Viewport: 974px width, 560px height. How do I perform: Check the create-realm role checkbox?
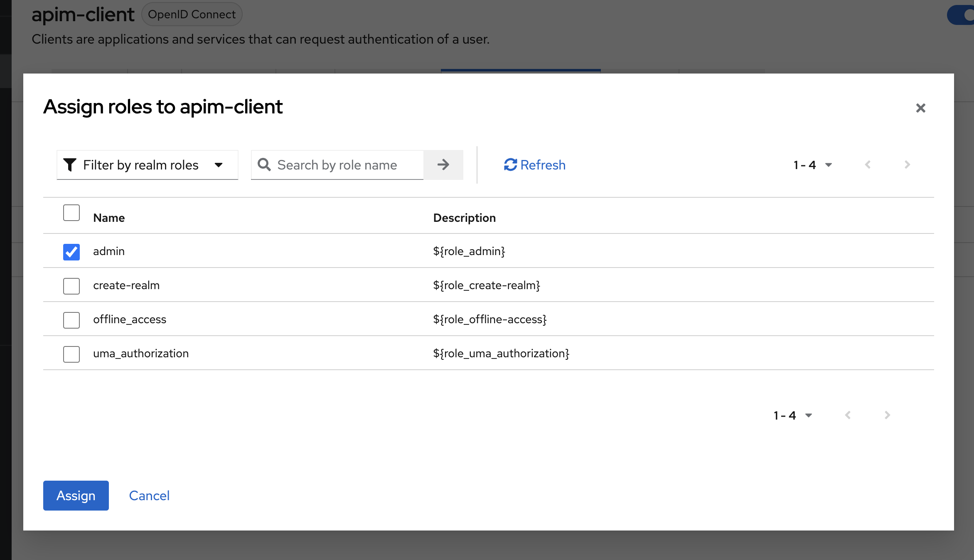(x=71, y=286)
